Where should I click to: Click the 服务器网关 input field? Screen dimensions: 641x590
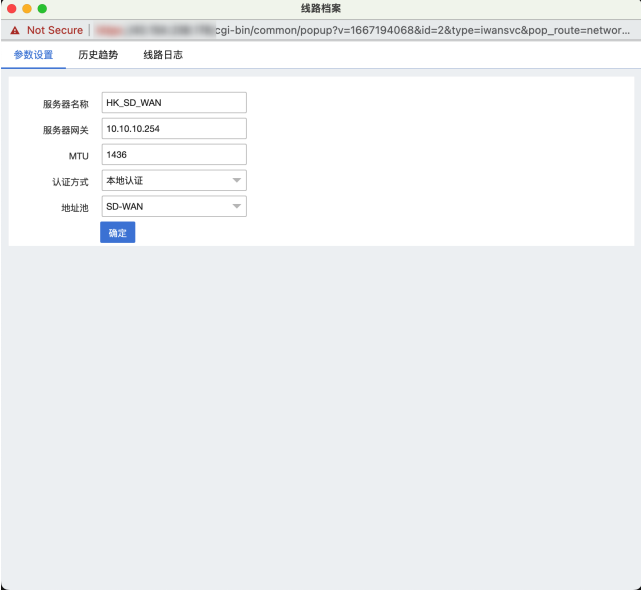pyautogui.click(x=174, y=129)
